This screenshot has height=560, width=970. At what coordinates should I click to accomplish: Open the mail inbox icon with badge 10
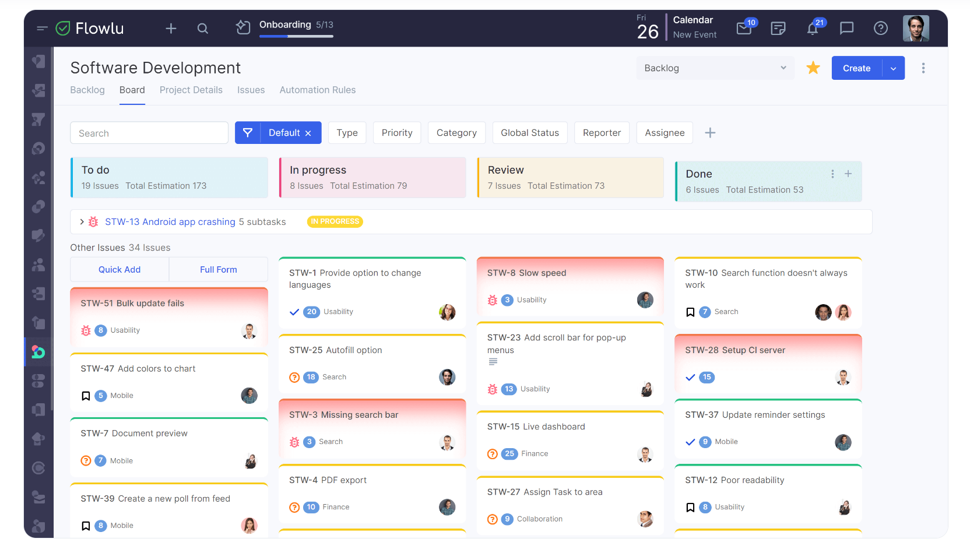pyautogui.click(x=744, y=28)
